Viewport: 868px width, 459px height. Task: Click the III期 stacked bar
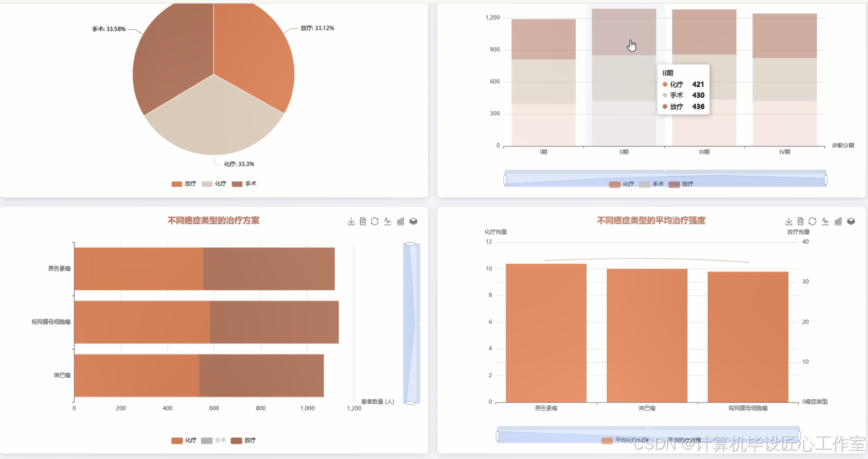[x=704, y=78]
